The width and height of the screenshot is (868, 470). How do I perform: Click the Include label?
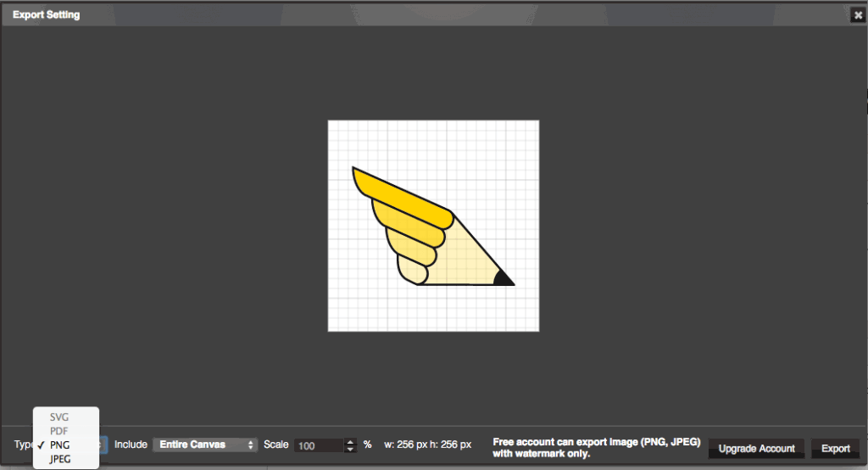[131, 445]
